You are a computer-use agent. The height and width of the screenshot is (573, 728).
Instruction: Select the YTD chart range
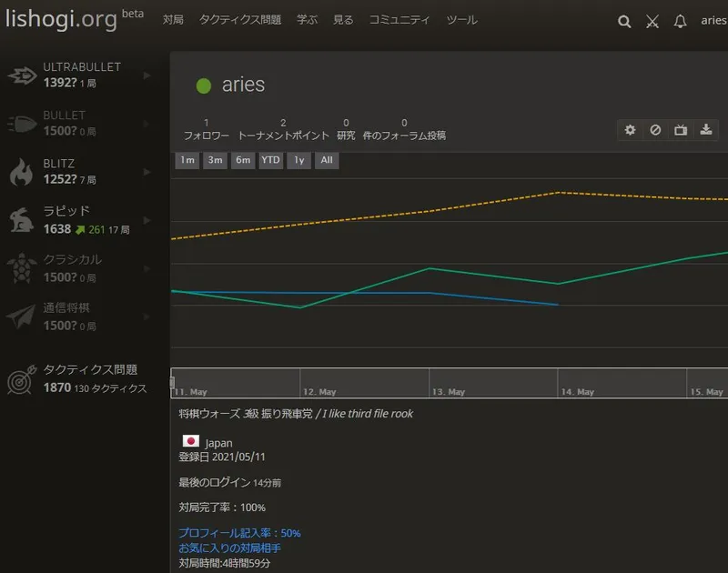(270, 160)
